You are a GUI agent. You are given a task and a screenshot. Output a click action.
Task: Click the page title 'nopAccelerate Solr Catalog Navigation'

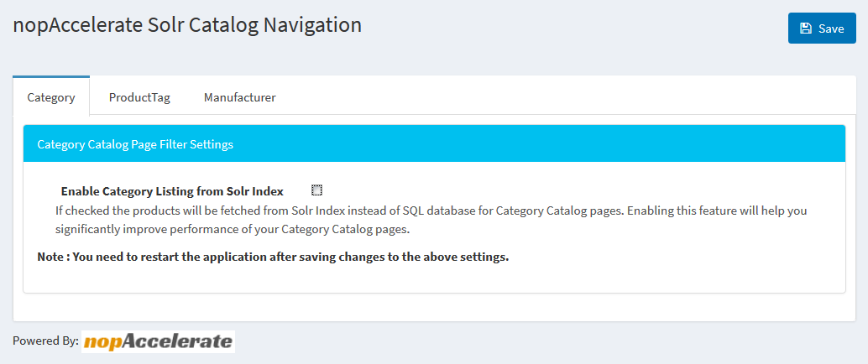point(187,25)
